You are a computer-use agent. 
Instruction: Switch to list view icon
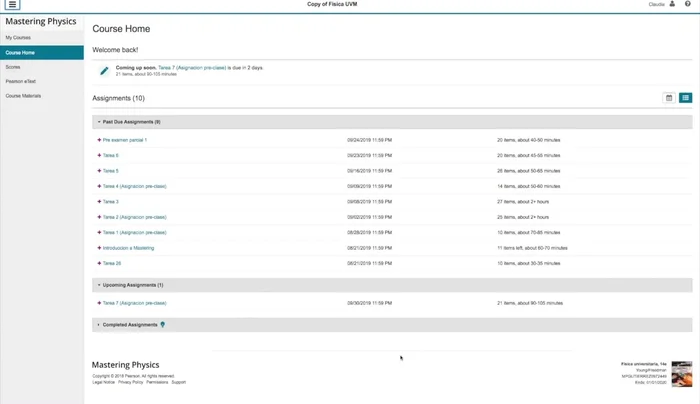[x=686, y=98]
